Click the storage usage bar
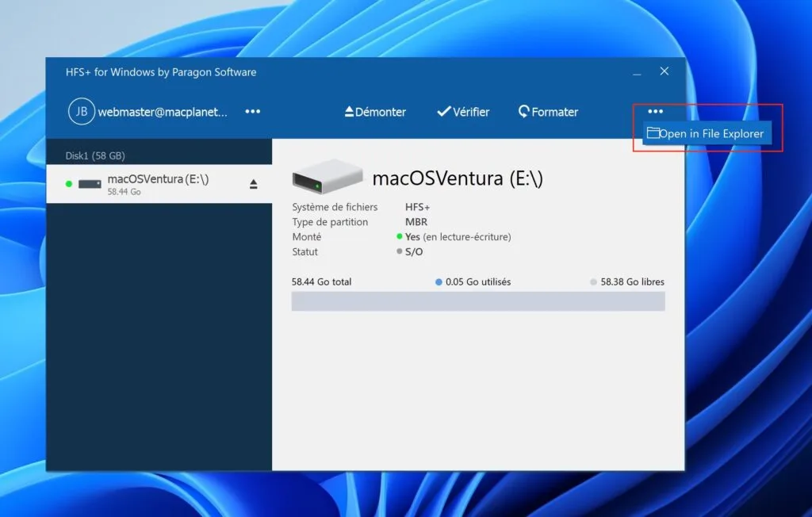Viewport: 812px width, 517px height. (x=479, y=301)
